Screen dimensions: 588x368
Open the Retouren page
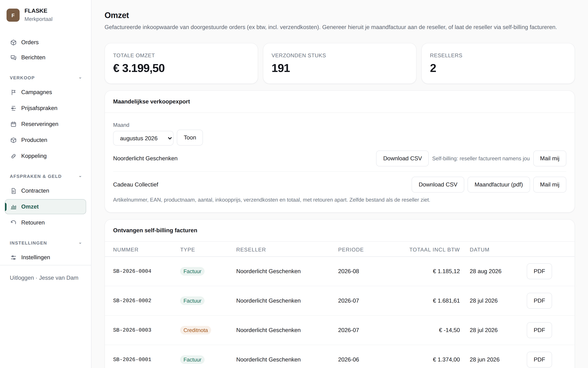pos(46,222)
